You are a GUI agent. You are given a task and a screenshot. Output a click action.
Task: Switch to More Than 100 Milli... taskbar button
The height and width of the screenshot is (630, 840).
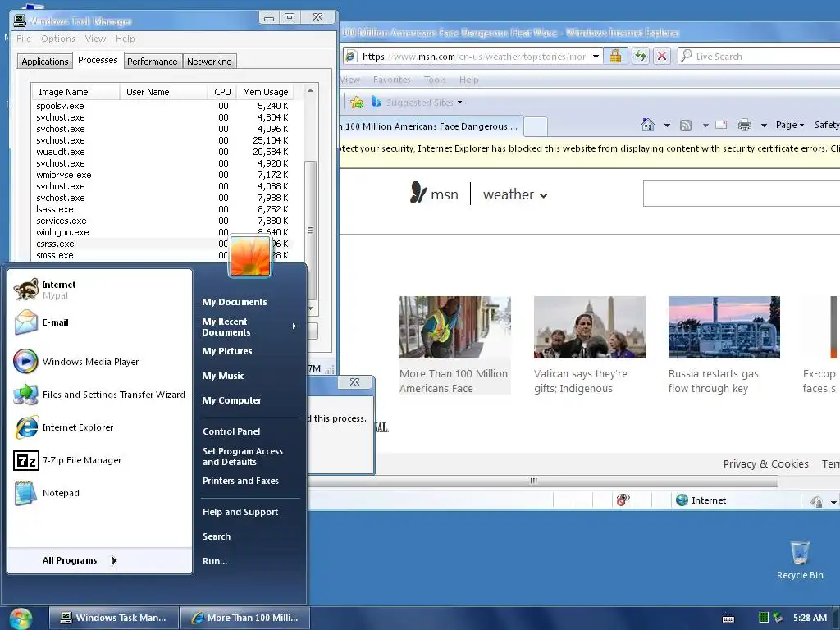244,618
